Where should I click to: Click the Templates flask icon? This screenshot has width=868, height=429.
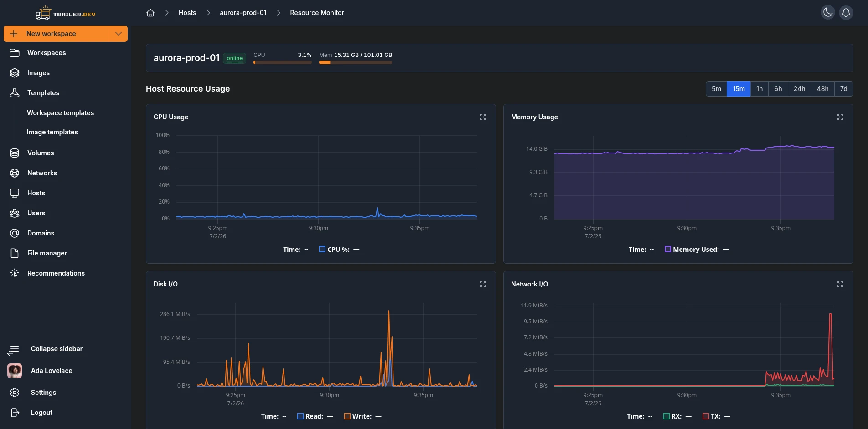(15, 93)
